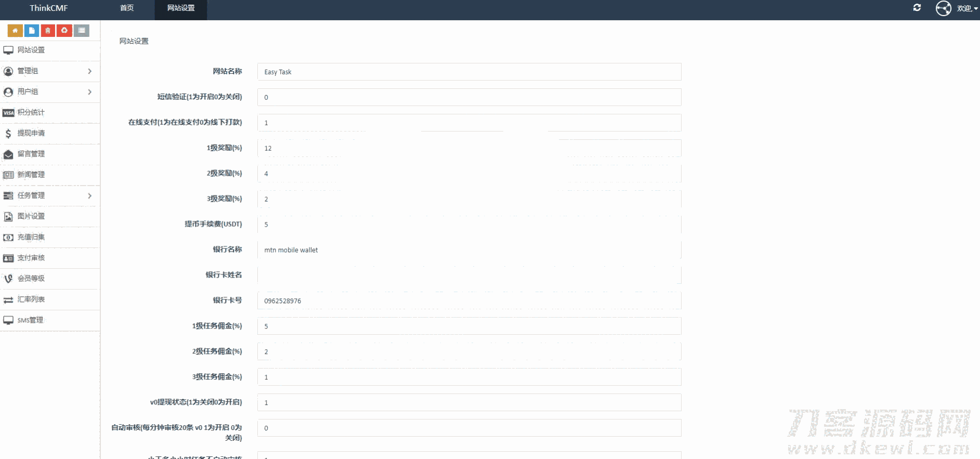Click the red recycle shortcut icon
This screenshot has width=980, height=459.
click(x=64, y=31)
